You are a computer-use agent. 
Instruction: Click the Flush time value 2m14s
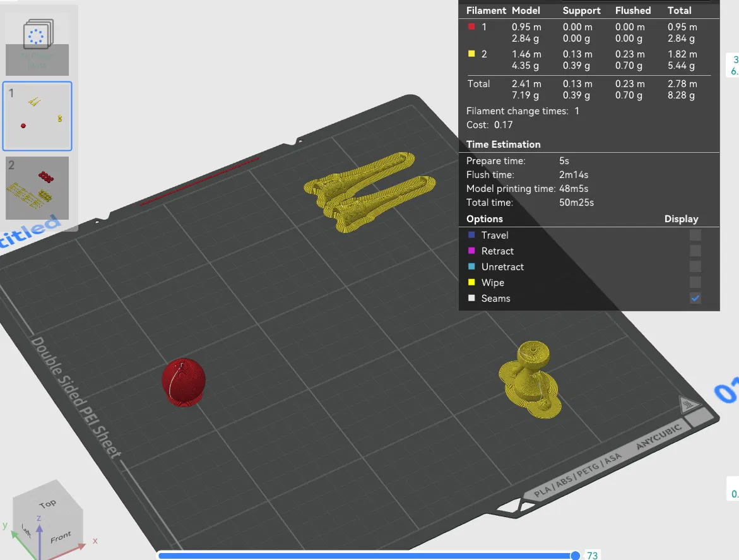[574, 174]
